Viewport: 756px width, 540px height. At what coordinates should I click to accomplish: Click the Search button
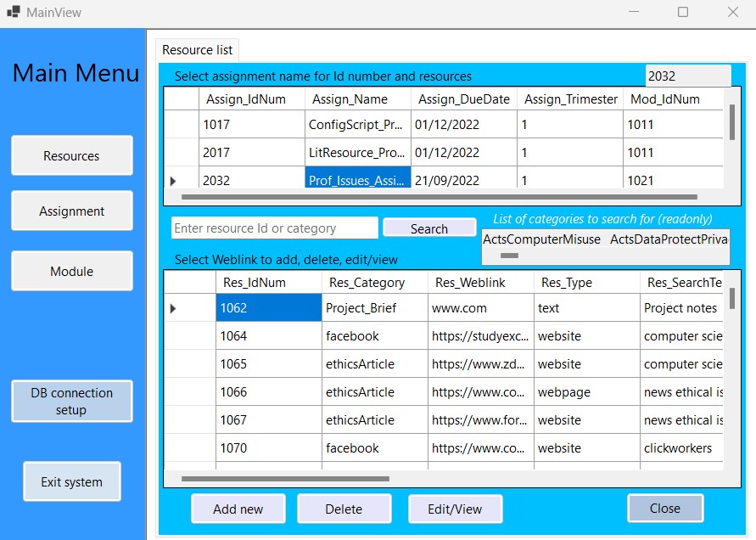click(428, 228)
